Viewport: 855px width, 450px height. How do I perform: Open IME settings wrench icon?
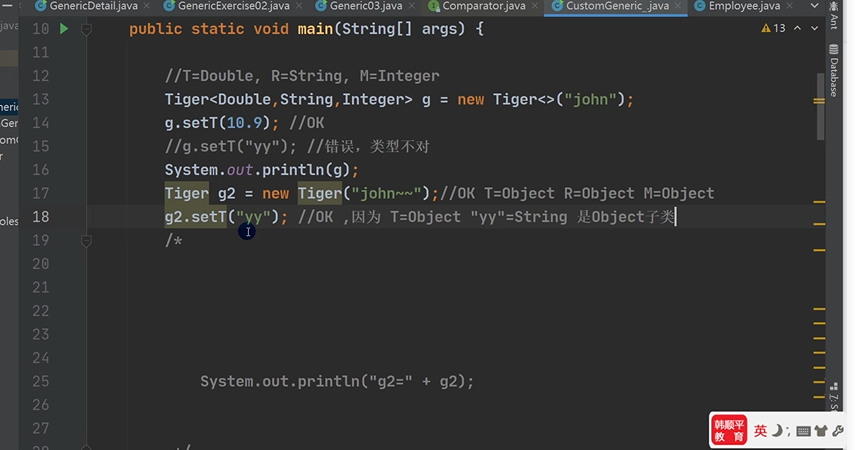(838, 431)
